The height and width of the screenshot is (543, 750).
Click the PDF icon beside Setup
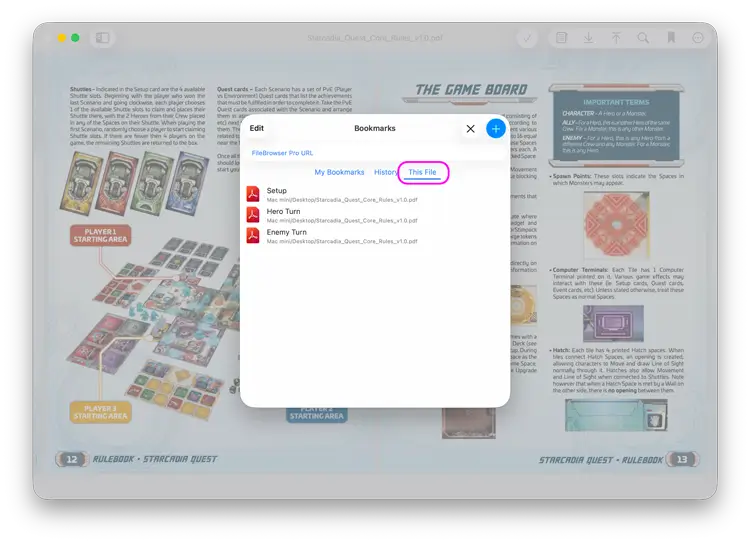click(253, 194)
